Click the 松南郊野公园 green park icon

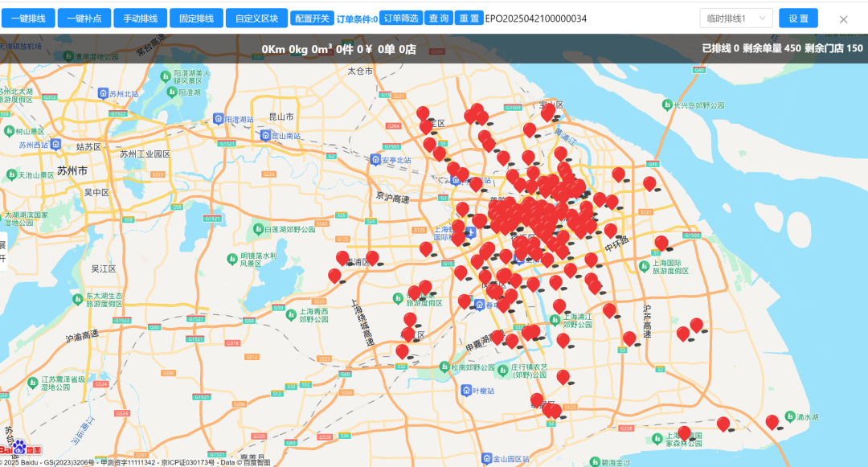[x=443, y=367]
